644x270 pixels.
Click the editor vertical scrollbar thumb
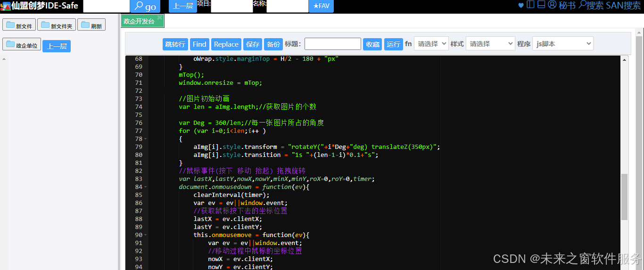coord(624,196)
